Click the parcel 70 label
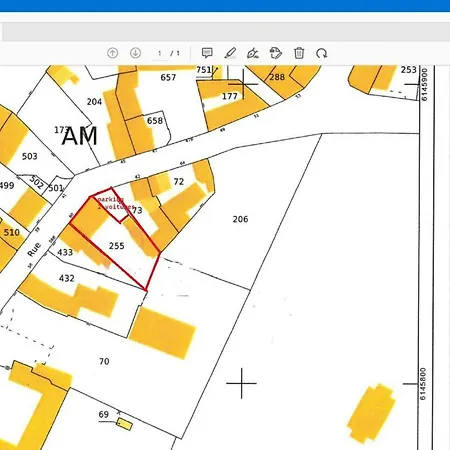 click(104, 361)
